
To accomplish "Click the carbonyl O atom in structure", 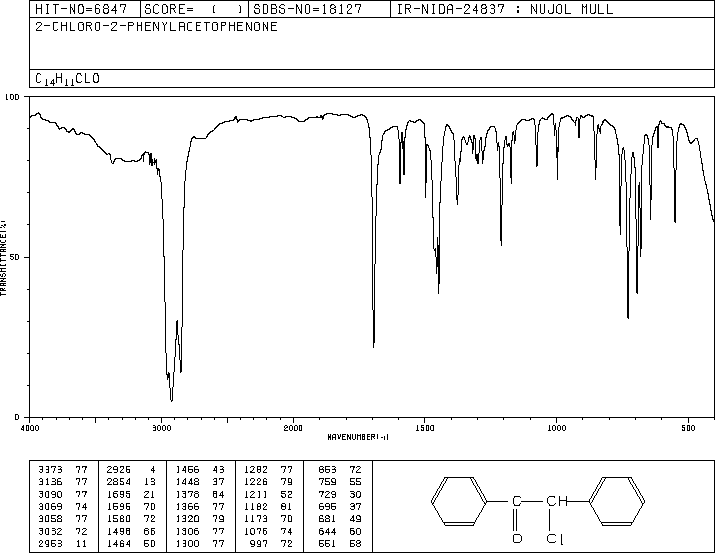I will 517,539.
